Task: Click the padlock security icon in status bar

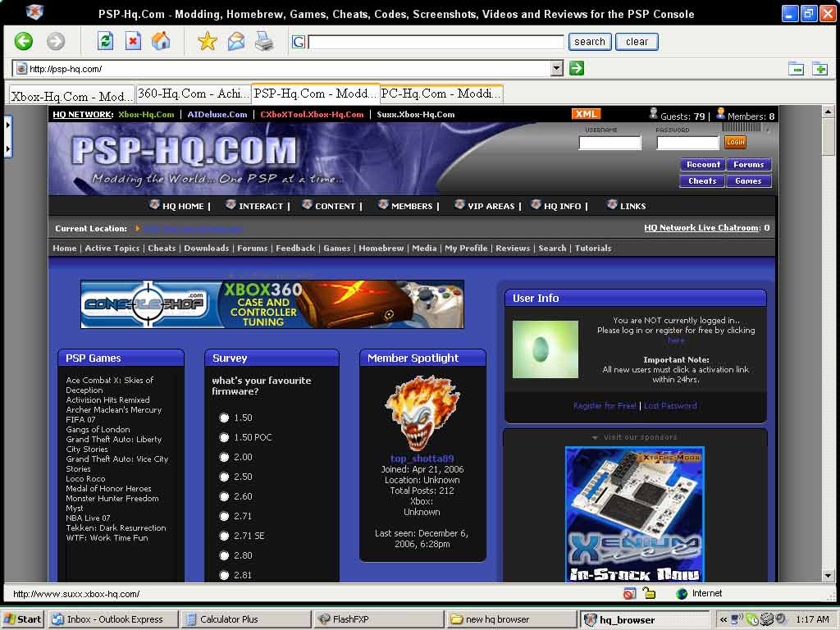Action: point(650,593)
